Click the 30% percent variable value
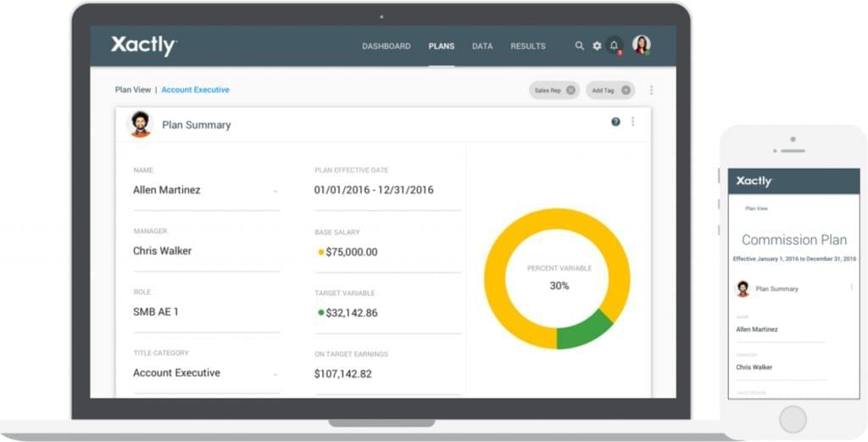868x442 pixels. pos(559,286)
